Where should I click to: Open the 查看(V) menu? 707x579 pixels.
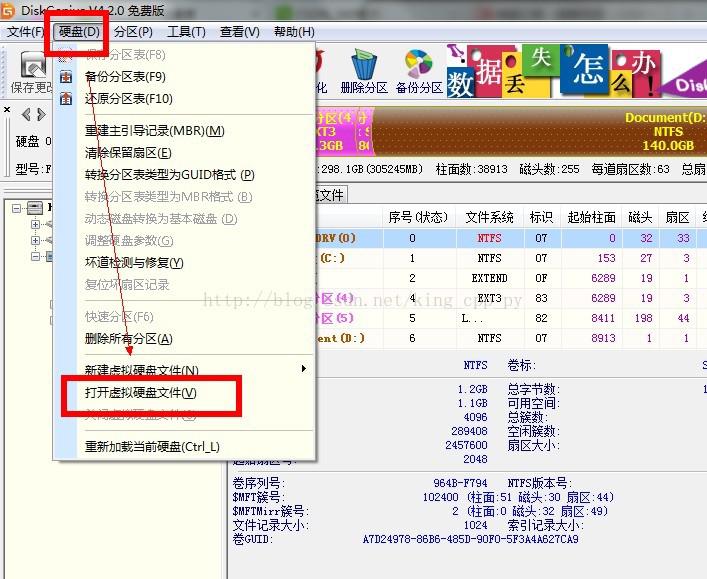click(239, 32)
